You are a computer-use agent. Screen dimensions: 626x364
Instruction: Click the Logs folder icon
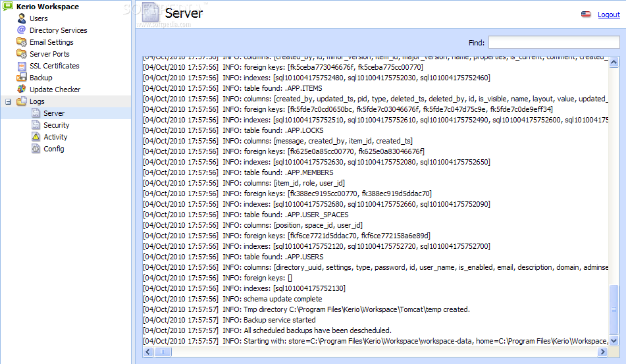(22, 101)
